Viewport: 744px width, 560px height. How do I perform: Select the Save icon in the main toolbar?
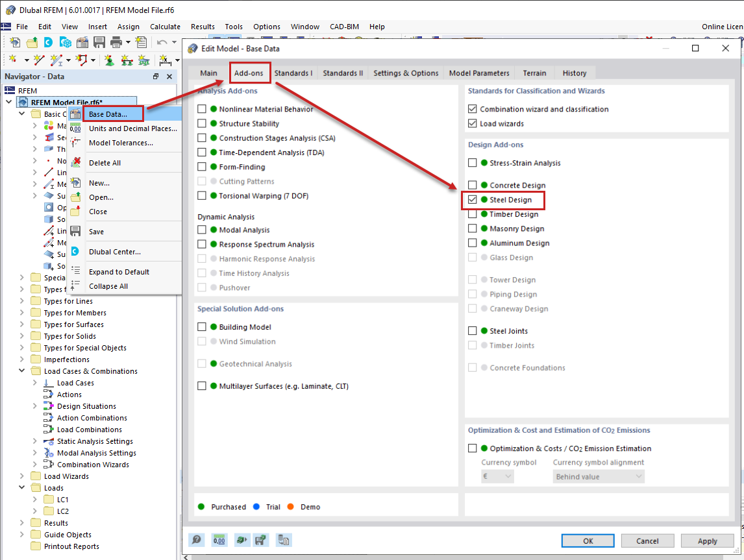99,42
